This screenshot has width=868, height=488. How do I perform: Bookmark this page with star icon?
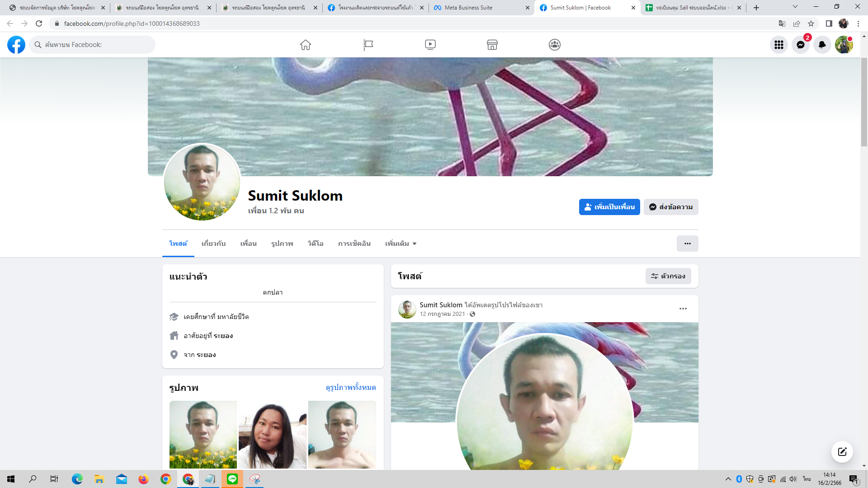click(x=811, y=23)
